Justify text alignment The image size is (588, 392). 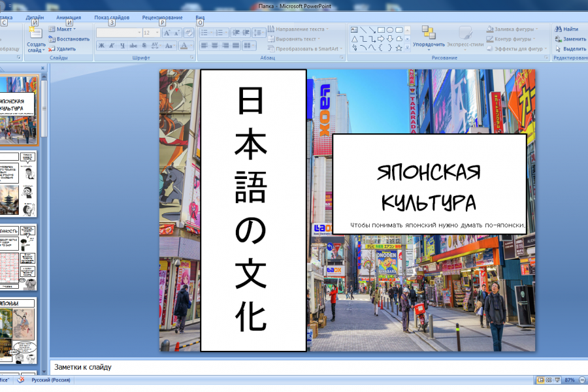pos(236,45)
